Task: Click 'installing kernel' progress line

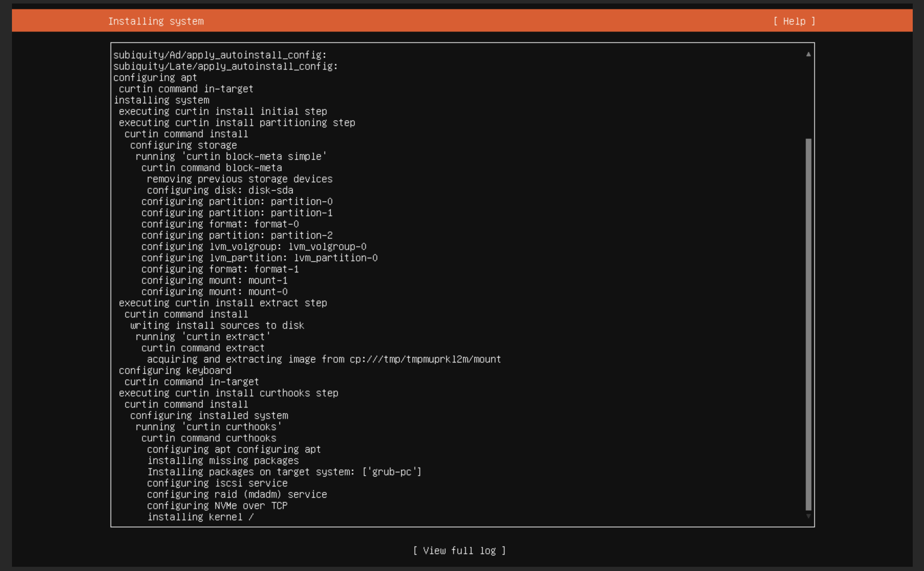Action: (201, 517)
